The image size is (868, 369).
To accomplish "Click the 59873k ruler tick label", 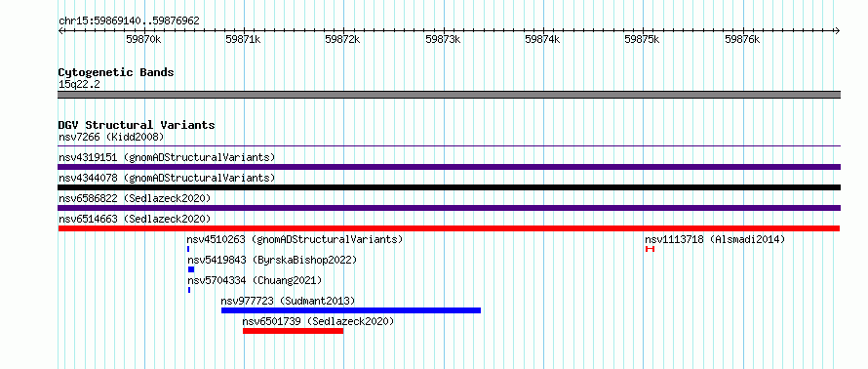I will 443,39.
